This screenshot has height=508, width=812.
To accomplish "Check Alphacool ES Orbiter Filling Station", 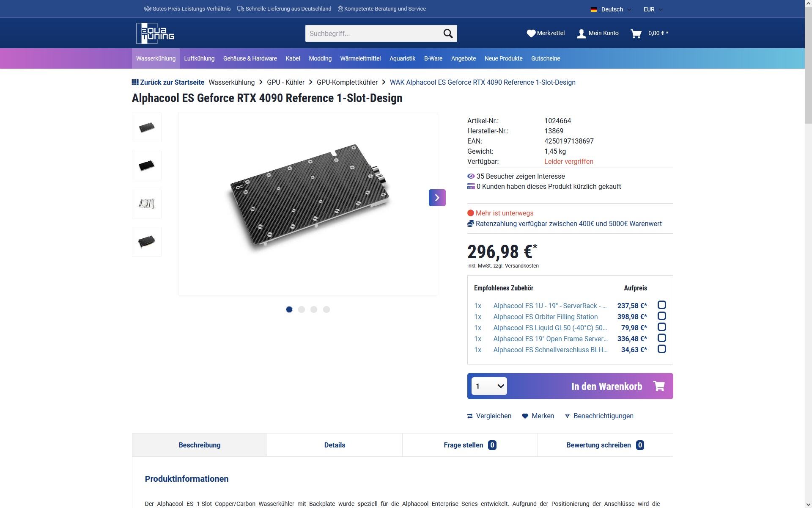I will (x=661, y=316).
